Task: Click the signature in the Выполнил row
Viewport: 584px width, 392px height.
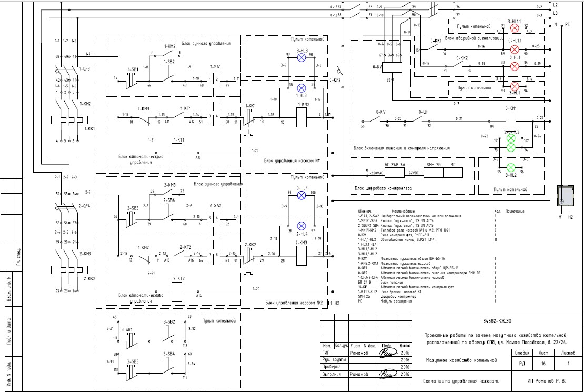Action: [x=387, y=374]
